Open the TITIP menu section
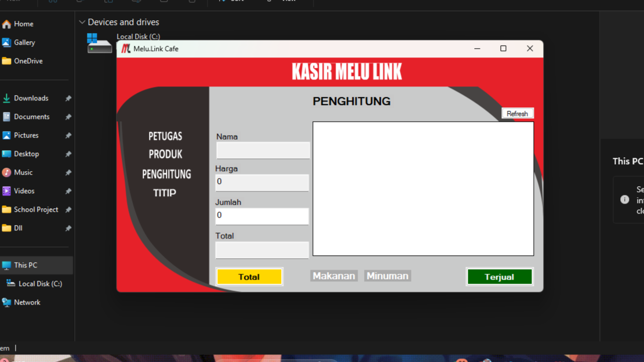Viewport: 644px width, 362px height. point(165,193)
